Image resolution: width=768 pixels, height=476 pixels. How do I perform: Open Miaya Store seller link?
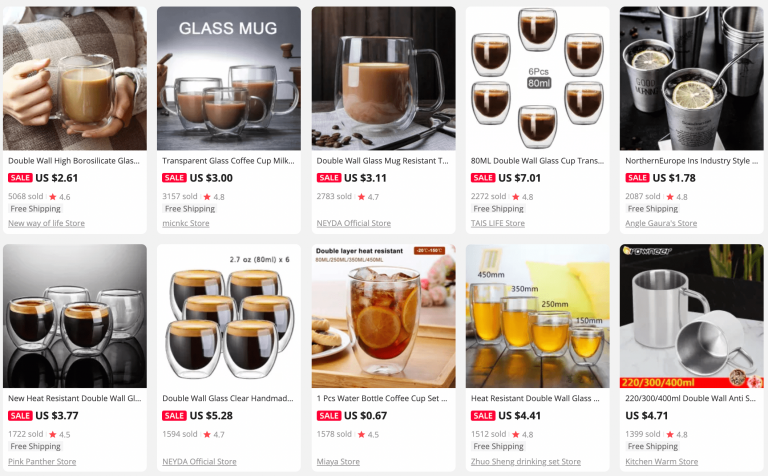pyautogui.click(x=338, y=461)
